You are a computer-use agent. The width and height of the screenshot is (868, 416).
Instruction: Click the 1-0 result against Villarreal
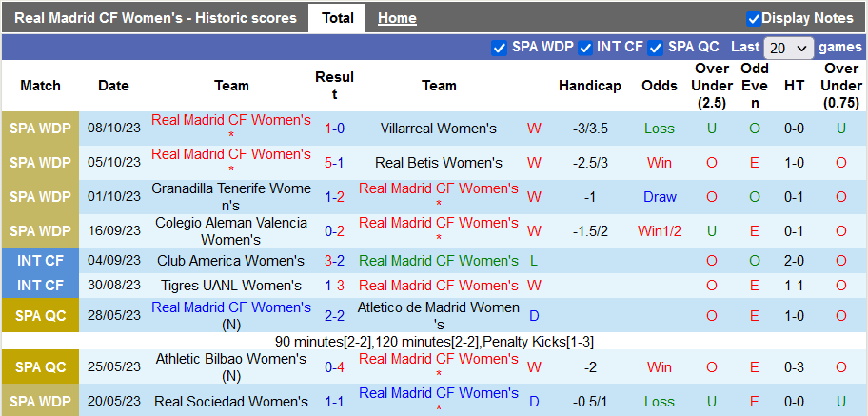tap(334, 129)
